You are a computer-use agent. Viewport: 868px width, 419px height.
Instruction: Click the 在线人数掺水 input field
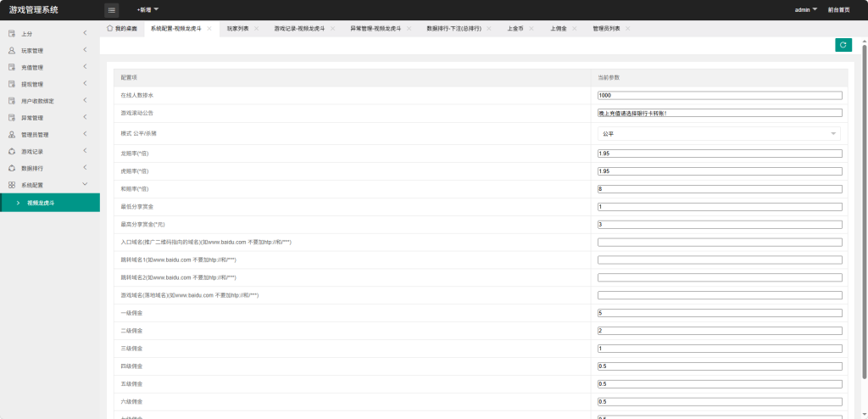pyautogui.click(x=720, y=95)
